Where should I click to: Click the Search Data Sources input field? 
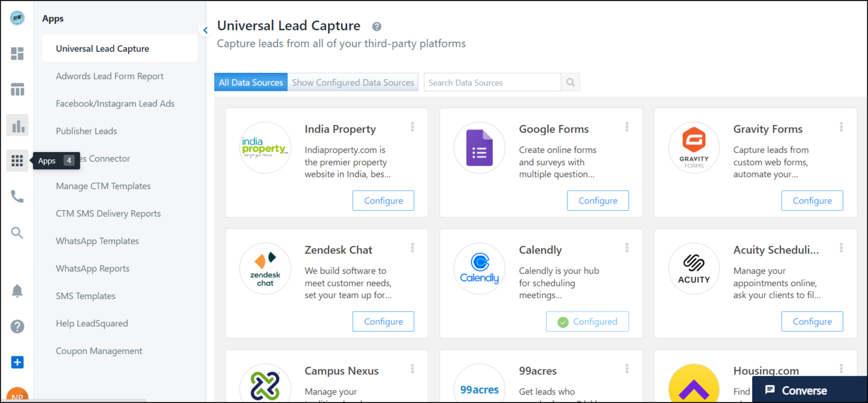[492, 83]
